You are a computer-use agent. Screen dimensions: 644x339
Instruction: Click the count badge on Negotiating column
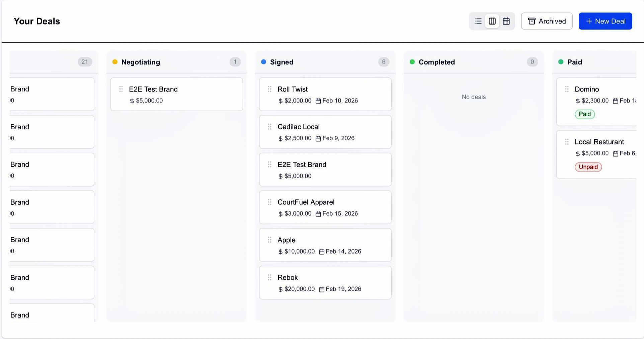pyautogui.click(x=235, y=62)
